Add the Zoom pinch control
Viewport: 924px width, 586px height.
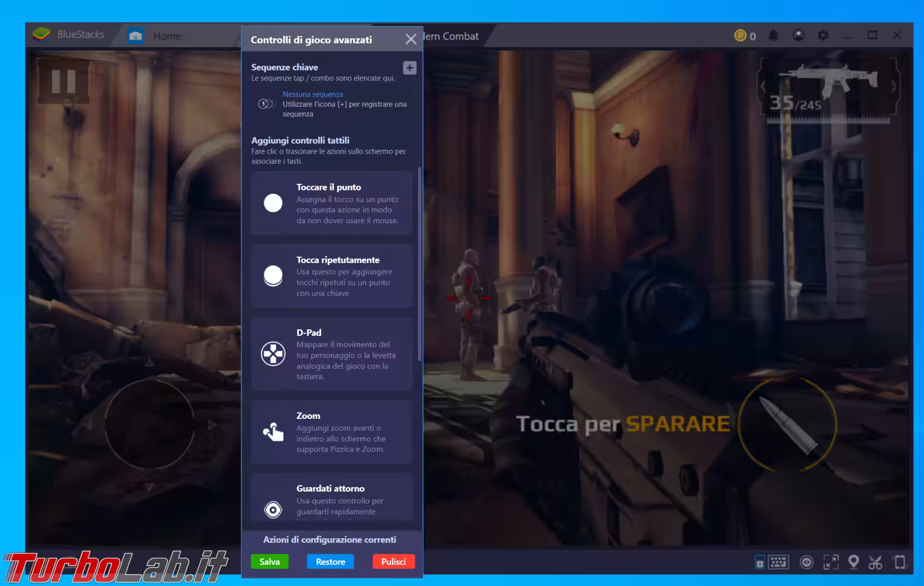331,432
